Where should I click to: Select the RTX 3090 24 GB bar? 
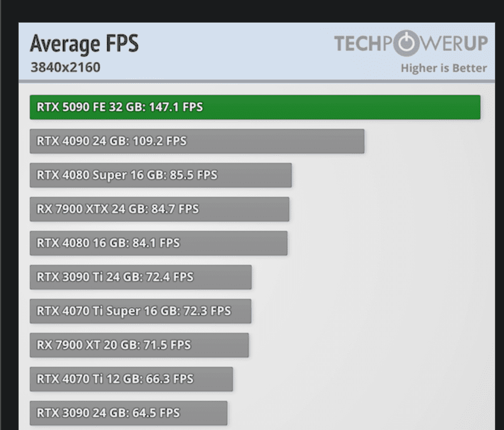click(128, 413)
